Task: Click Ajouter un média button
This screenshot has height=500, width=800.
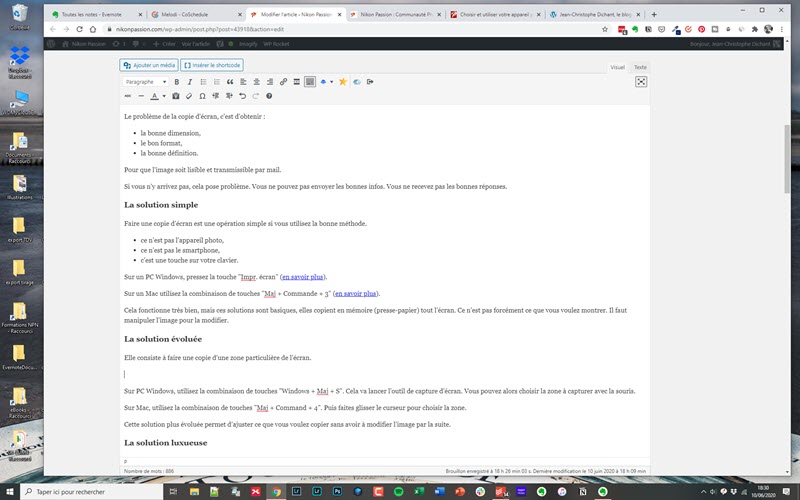Action: (x=149, y=65)
